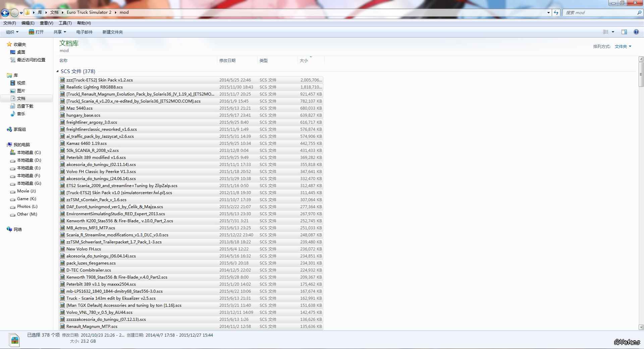This screenshot has width=644, height=349.
Task: Click the 新建文件夹 (New Folder) button
Action: pyautogui.click(x=112, y=32)
